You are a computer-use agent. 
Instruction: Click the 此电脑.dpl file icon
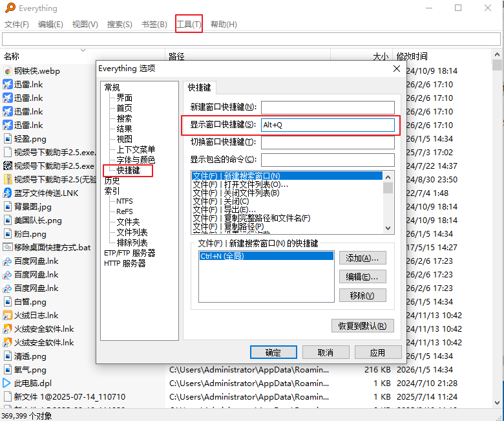(x=6, y=383)
